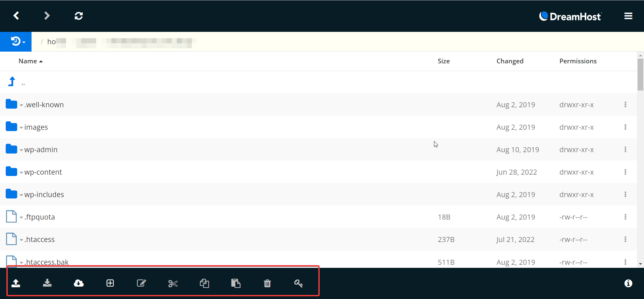
Task: Expand dropdown arrow beside .ftpquota
Action: 21,218
